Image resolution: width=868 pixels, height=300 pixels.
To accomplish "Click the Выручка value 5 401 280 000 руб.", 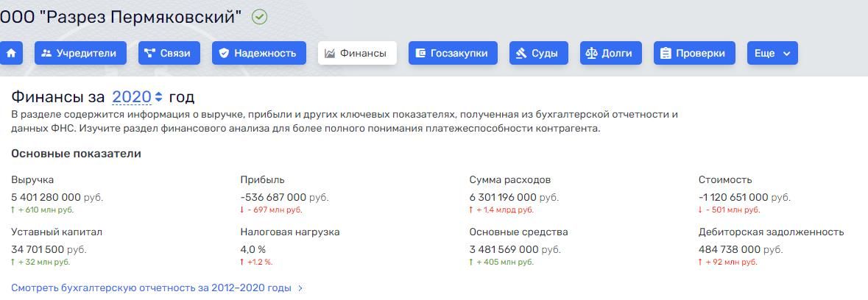I will click(57, 197).
